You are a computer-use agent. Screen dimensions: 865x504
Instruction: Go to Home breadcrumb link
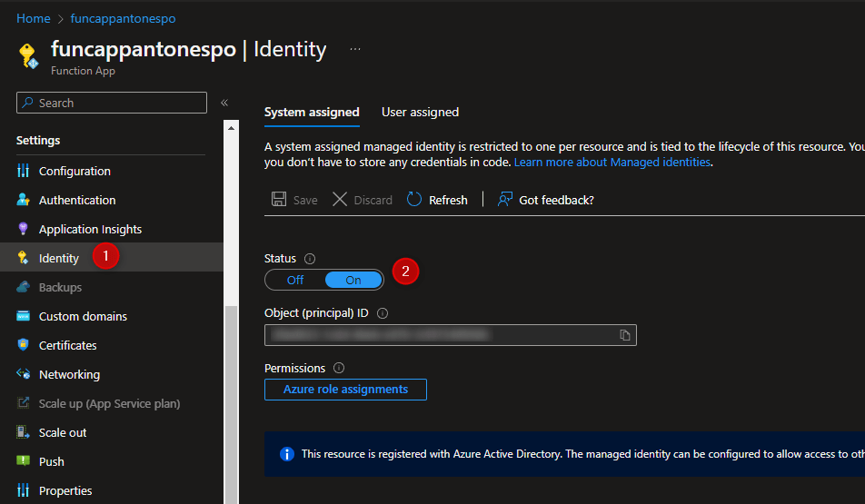coord(33,18)
